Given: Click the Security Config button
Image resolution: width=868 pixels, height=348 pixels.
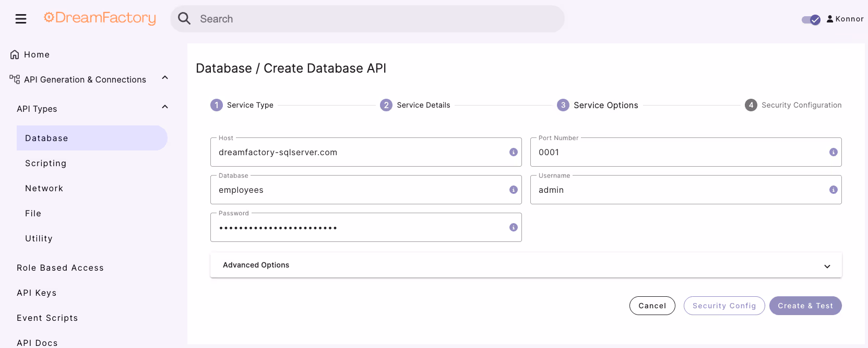Looking at the screenshot, I should coord(724,306).
